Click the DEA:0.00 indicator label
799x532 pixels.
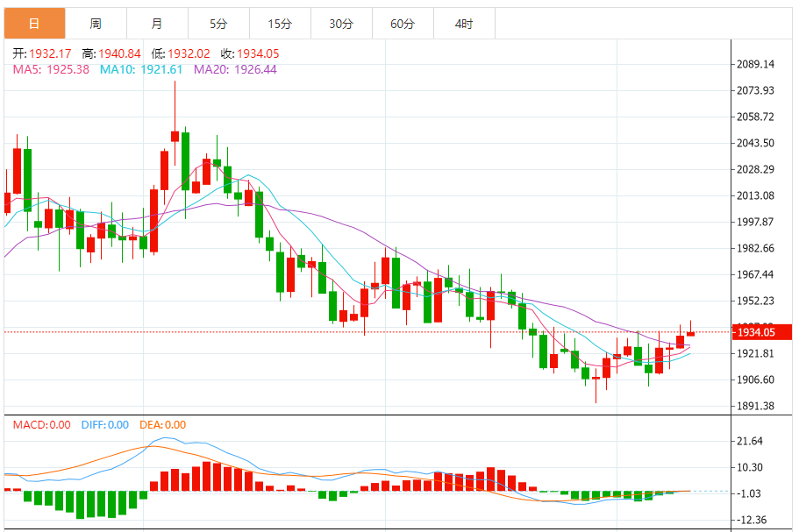(x=162, y=424)
